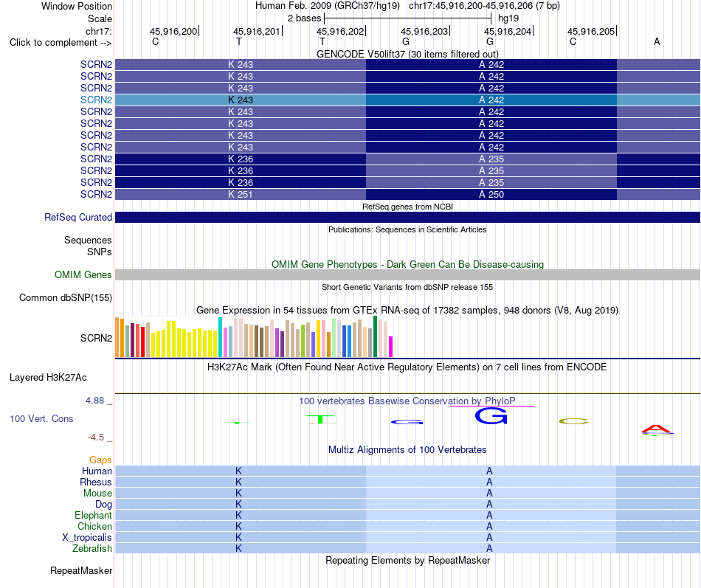
Task: Click the large blue G conservation letter
Action: coord(491,416)
